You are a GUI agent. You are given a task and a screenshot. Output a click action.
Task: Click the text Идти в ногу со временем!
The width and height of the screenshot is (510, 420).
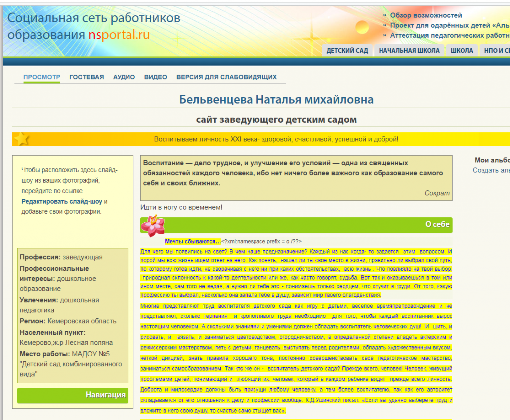[x=181, y=207]
